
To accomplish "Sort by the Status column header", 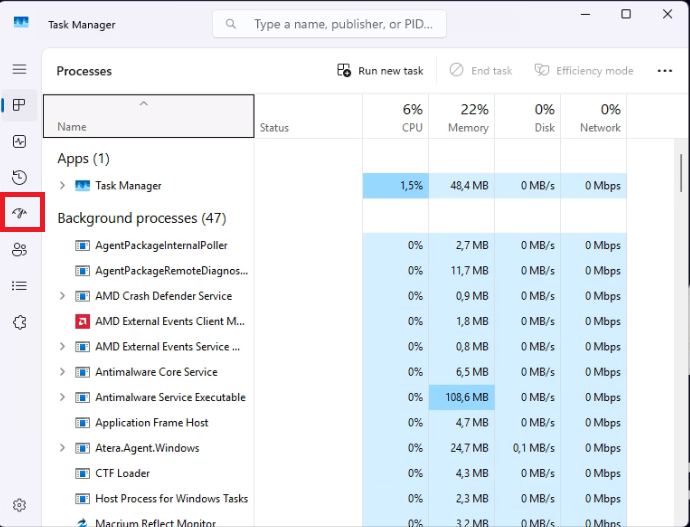I will point(308,116).
